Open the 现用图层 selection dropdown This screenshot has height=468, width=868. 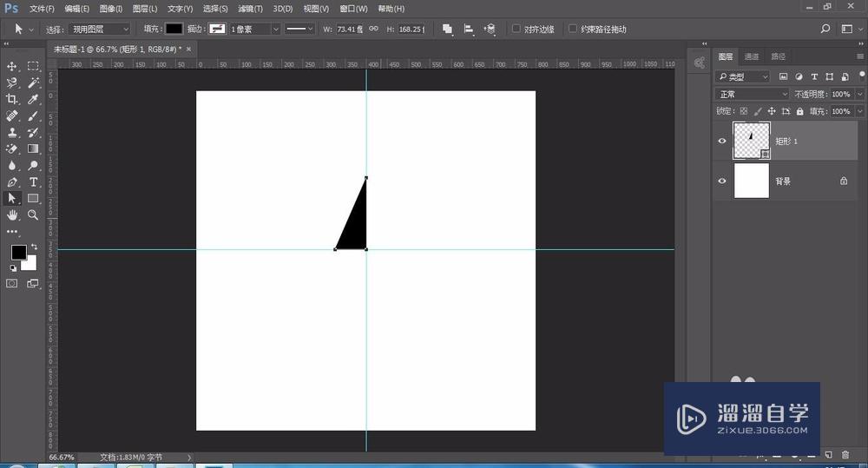click(100, 29)
